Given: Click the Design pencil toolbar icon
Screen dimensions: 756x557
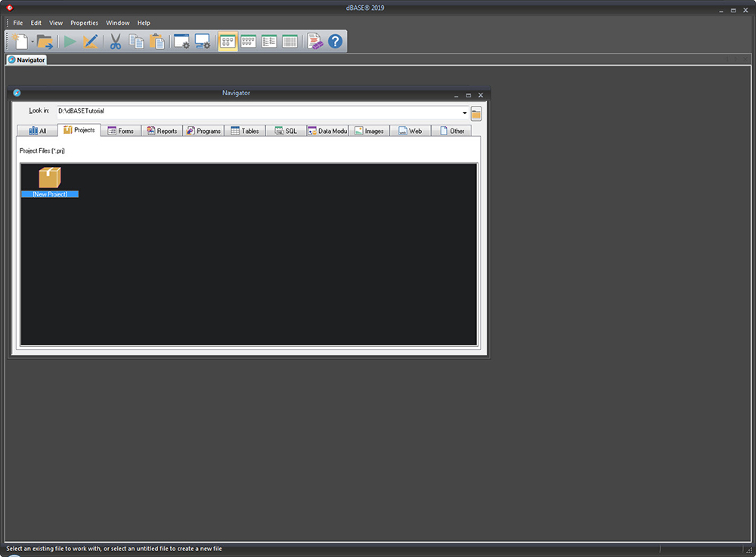Looking at the screenshot, I should click(90, 42).
